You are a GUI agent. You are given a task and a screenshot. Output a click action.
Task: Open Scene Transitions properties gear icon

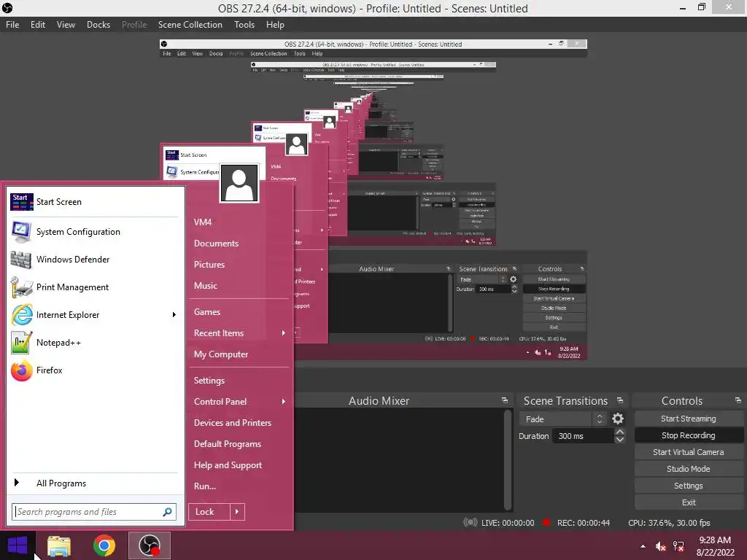click(618, 419)
